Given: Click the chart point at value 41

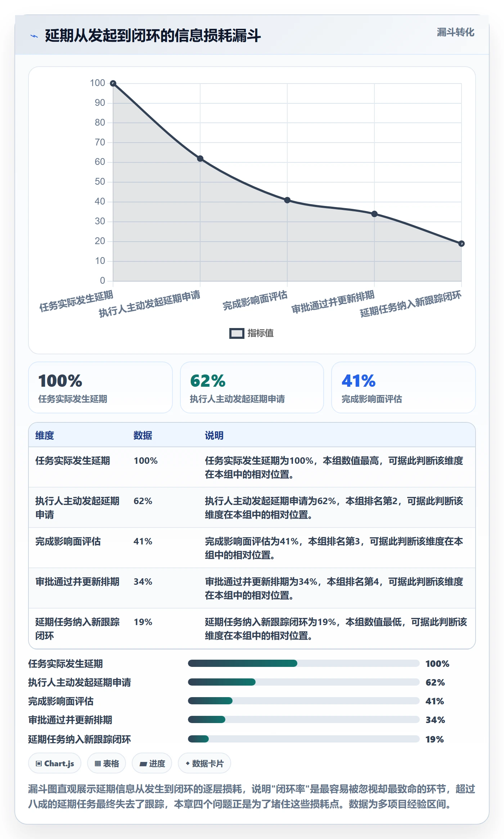Looking at the screenshot, I should (287, 200).
